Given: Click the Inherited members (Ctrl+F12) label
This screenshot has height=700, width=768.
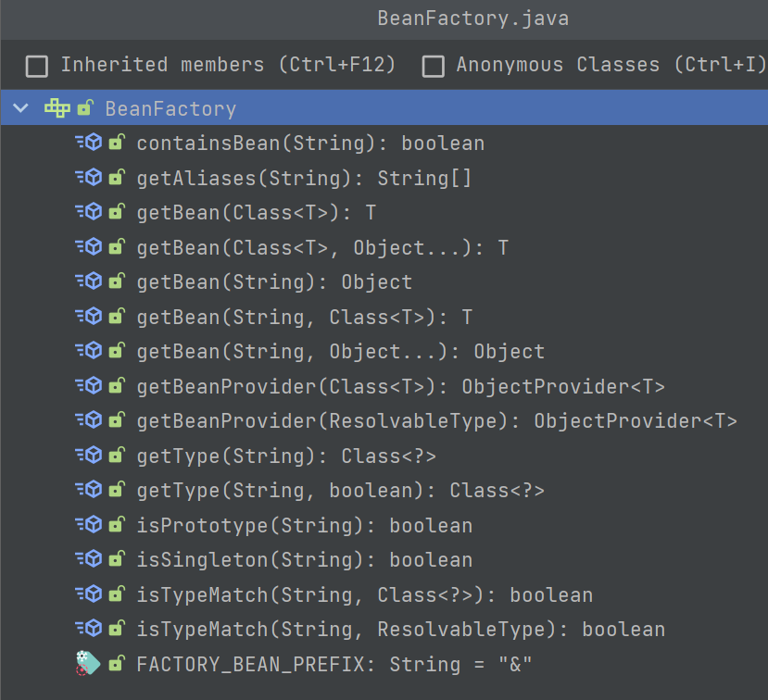Looking at the screenshot, I should [228, 65].
